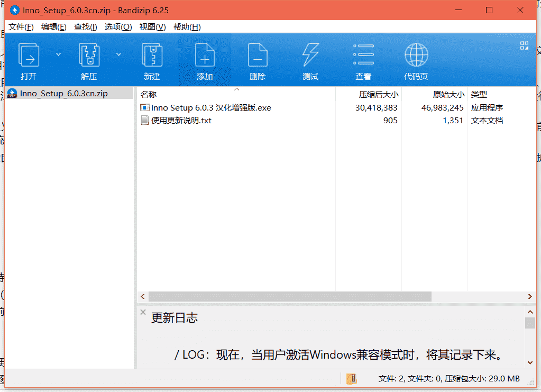Open the 编辑(E) menu
The height and width of the screenshot is (392, 541).
(54, 27)
